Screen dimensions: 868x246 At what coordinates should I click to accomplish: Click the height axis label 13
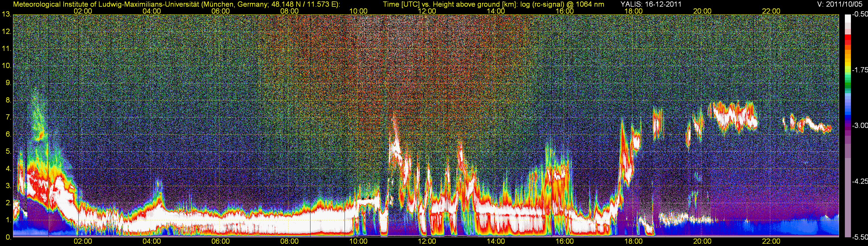6,14
